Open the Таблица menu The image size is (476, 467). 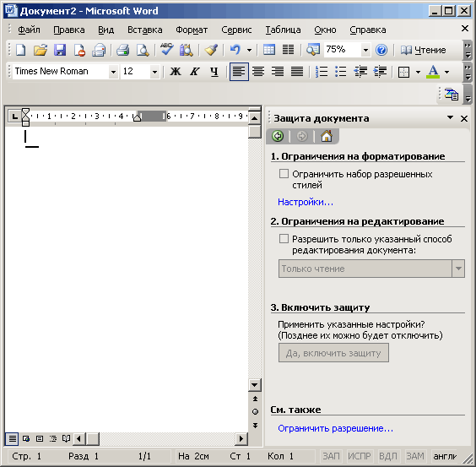click(283, 30)
